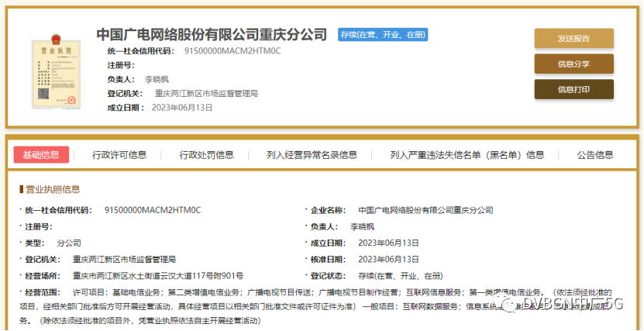This screenshot has width=644, height=331.
Task: Select credit code 91500000MACM2HTM0C in header
Action: [232, 51]
